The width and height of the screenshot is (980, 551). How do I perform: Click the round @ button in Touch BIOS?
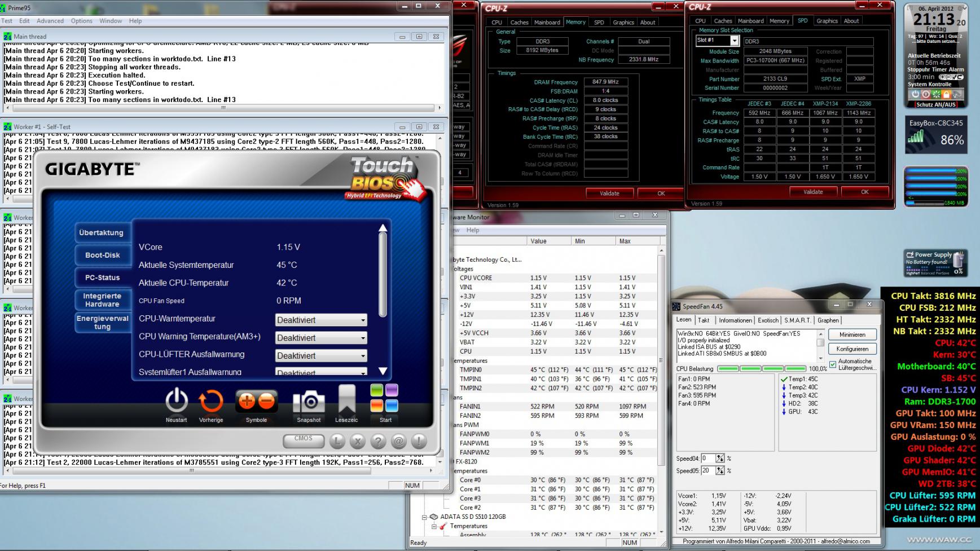pyautogui.click(x=398, y=441)
